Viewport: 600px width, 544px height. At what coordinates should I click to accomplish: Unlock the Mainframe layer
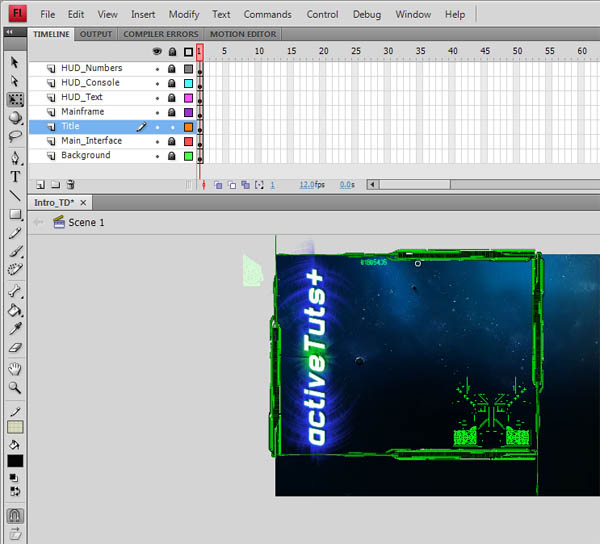pyautogui.click(x=172, y=112)
